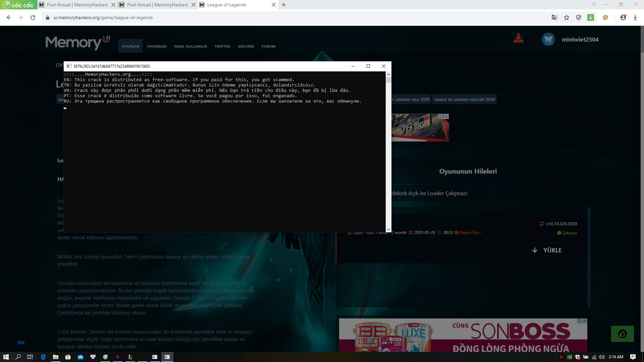
Task: Open Microsoft Store from the taskbar
Action: point(68,357)
